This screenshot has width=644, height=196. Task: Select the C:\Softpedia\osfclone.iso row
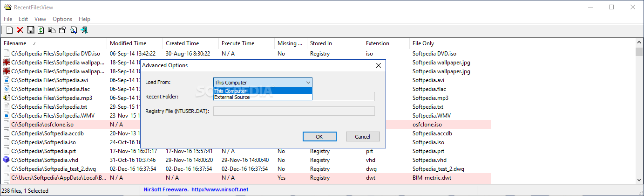(246, 125)
